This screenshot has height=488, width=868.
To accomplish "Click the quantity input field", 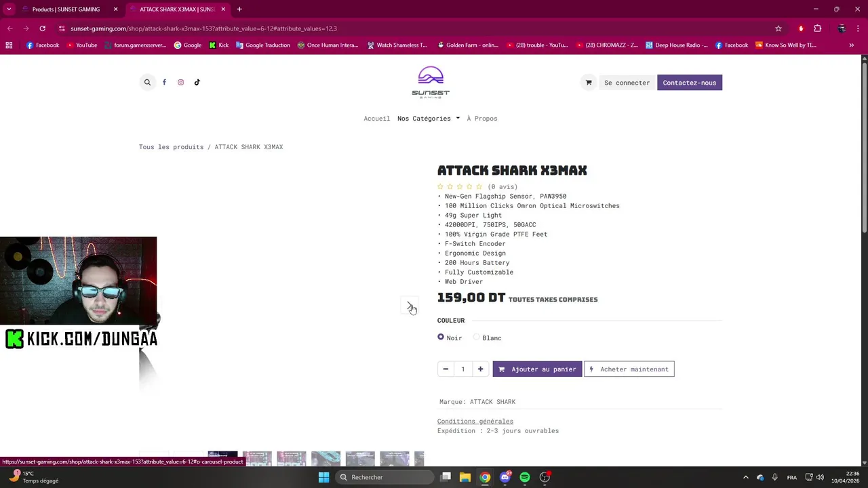I will pos(463,369).
